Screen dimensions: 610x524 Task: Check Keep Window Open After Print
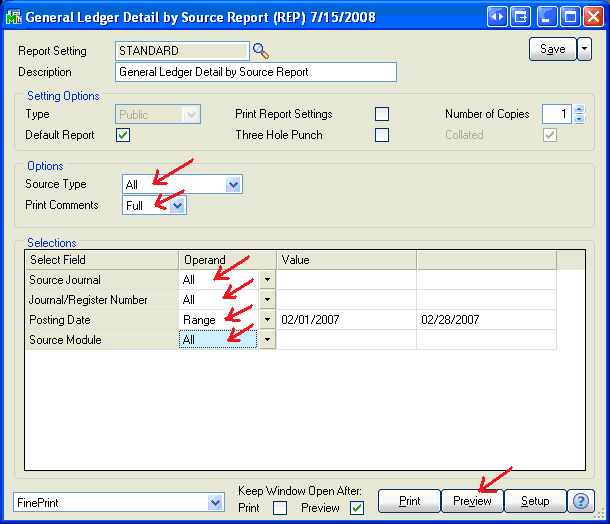[x=280, y=508]
